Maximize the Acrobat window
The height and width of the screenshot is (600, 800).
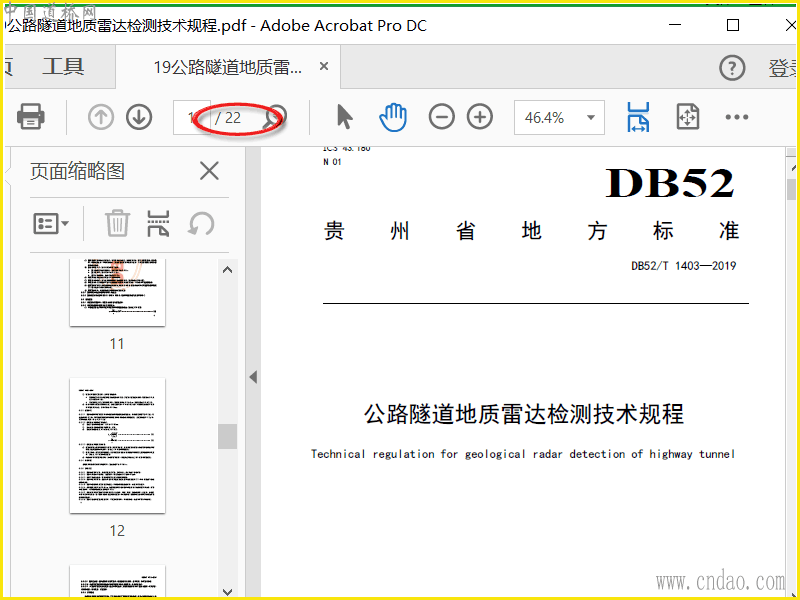[x=733, y=24]
